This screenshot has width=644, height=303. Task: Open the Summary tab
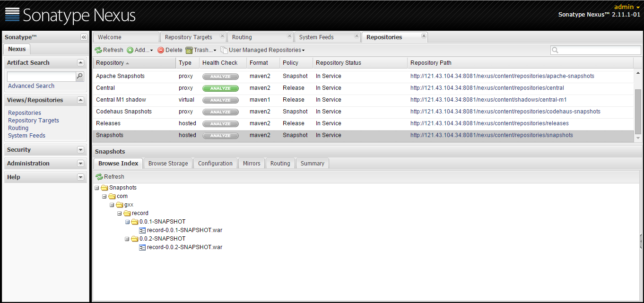[313, 164]
